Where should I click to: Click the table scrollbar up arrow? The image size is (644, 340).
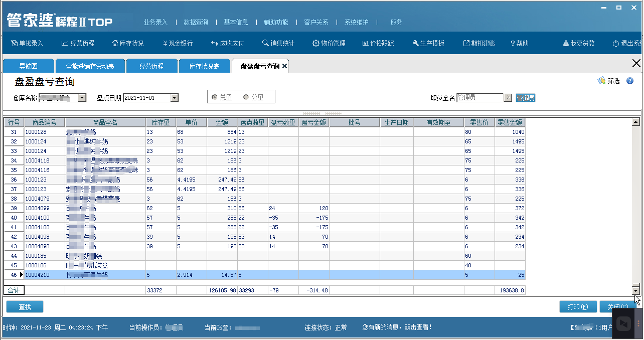[636, 122]
